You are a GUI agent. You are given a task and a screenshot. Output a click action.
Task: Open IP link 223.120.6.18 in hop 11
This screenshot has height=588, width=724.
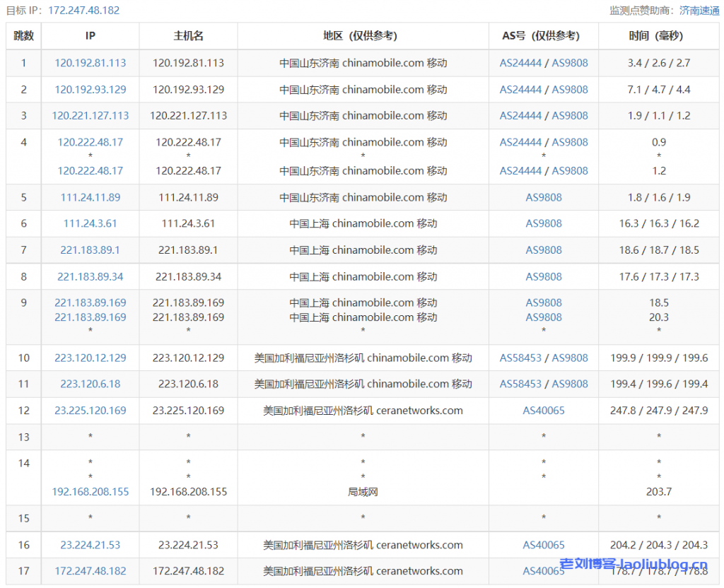[90, 384]
